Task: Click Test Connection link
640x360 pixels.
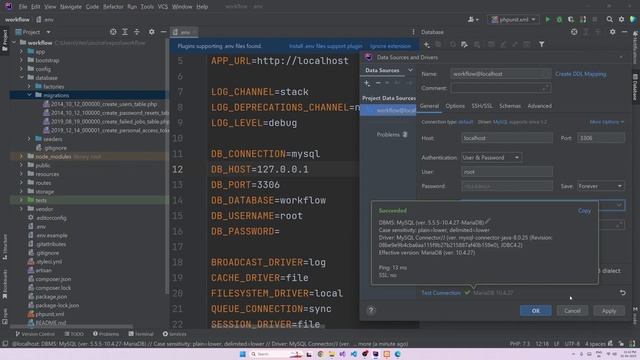Action: point(441,293)
